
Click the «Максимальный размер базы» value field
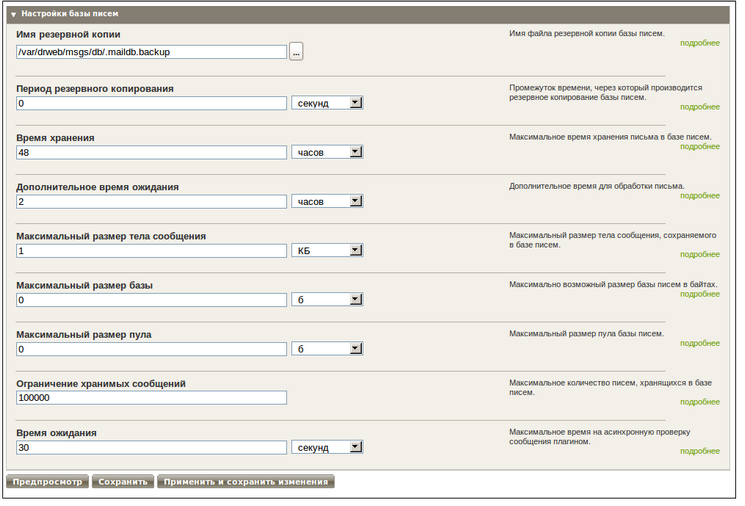tap(152, 300)
